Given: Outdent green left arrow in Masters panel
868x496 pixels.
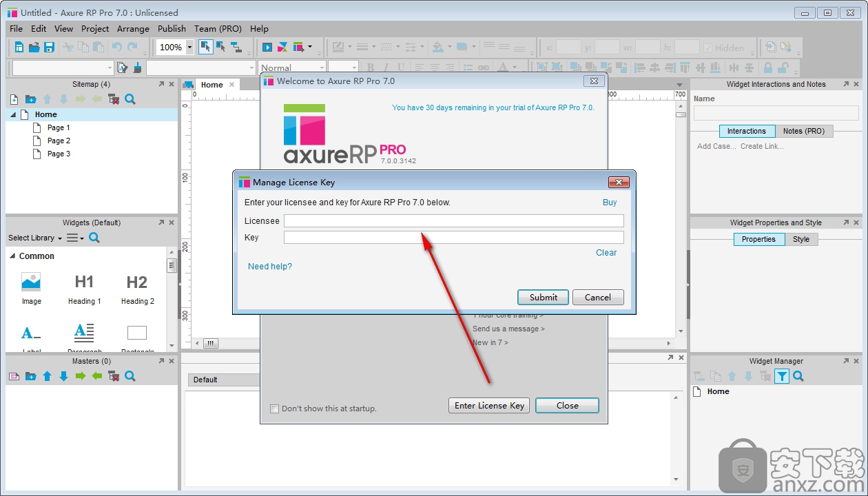Looking at the screenshot, I should coord(97,376).
